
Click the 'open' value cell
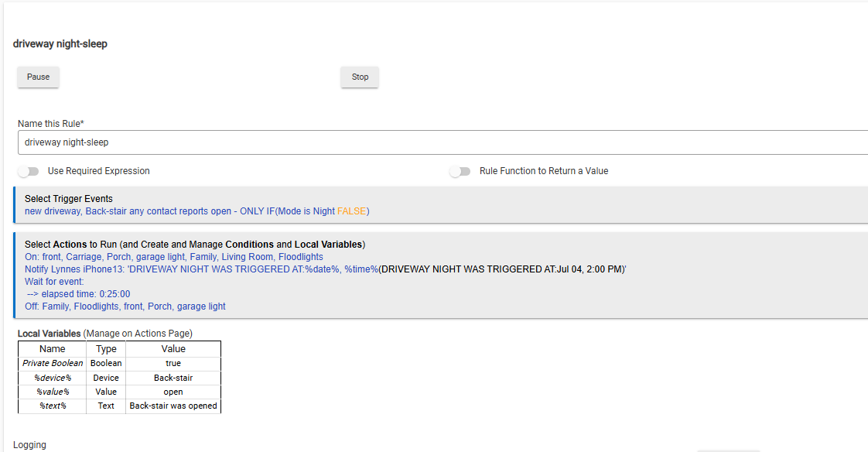173,392
